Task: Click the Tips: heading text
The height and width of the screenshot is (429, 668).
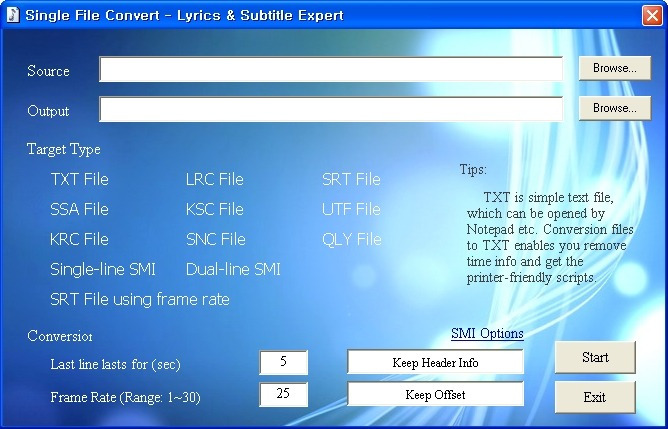Action: pyautogui.click(x=473, y=170)
